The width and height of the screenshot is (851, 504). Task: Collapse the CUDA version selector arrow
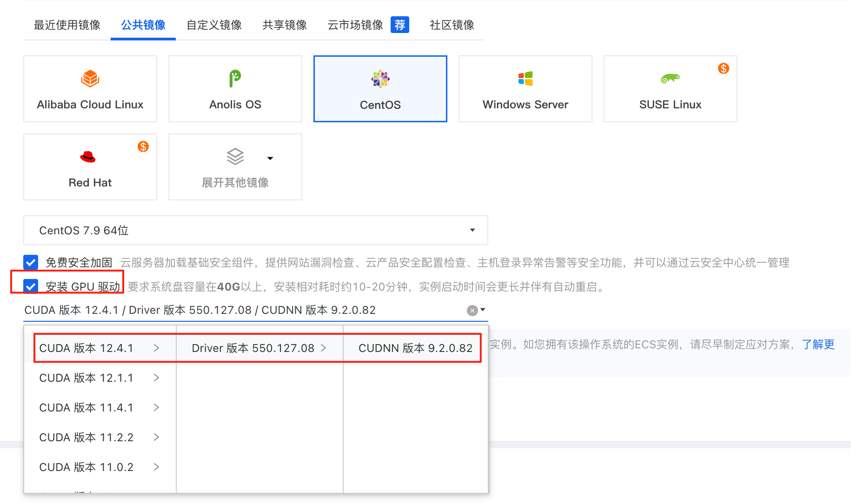coord(483,310)
